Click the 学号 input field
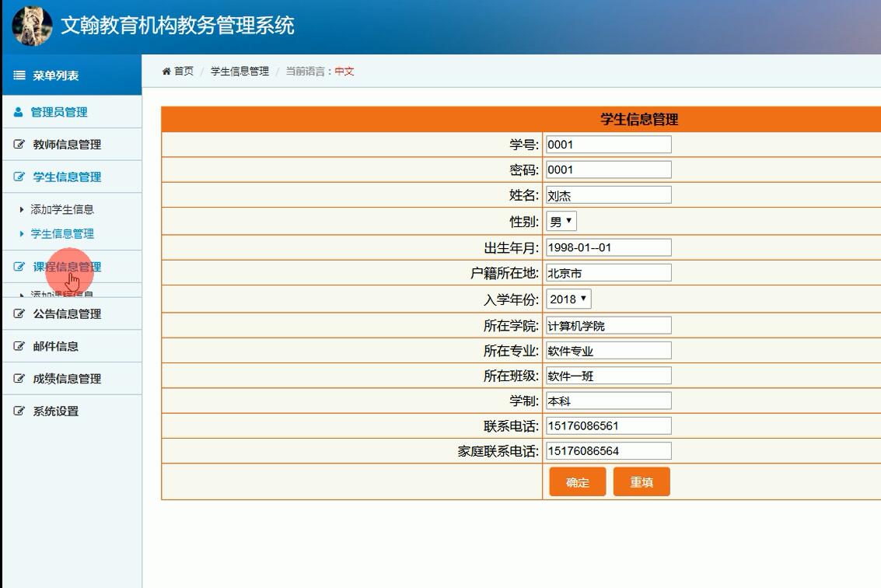Viewport: 881px width, 588px height. click(x=609, y=145)
